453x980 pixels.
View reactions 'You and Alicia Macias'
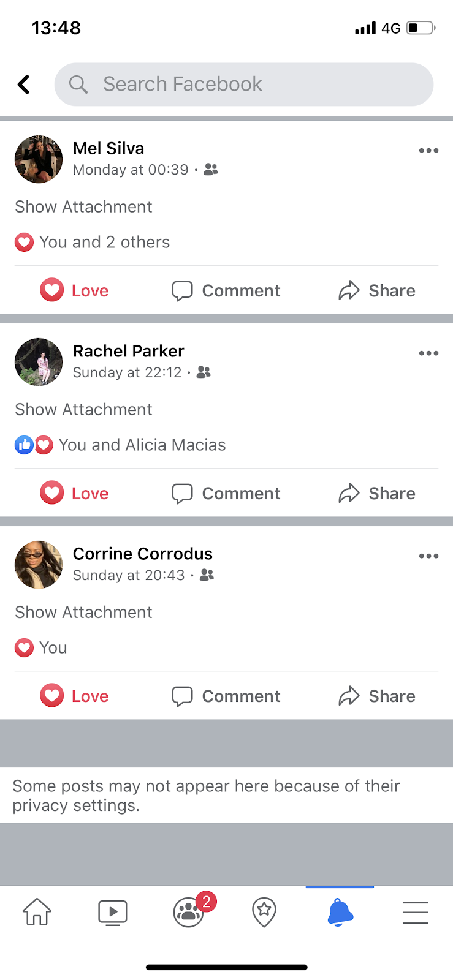point(121,445)
